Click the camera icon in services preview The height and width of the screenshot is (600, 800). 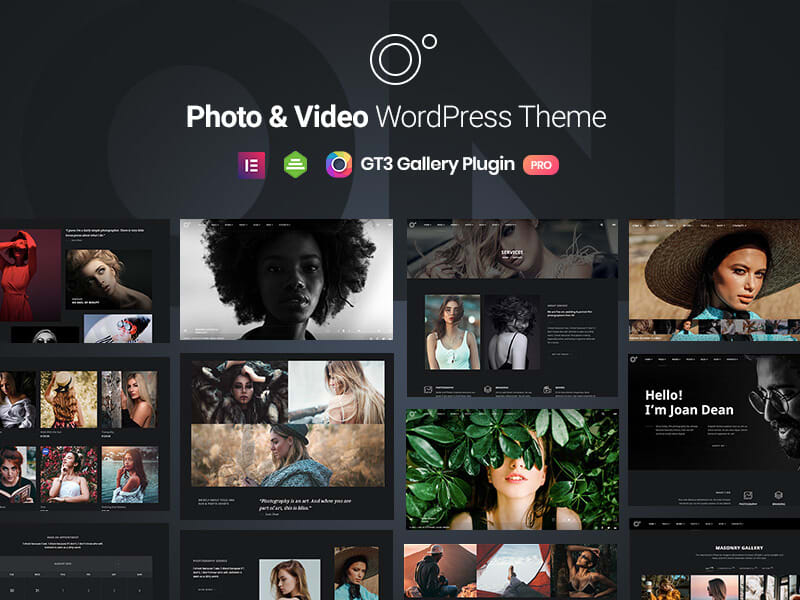click(x=547, y=390)
